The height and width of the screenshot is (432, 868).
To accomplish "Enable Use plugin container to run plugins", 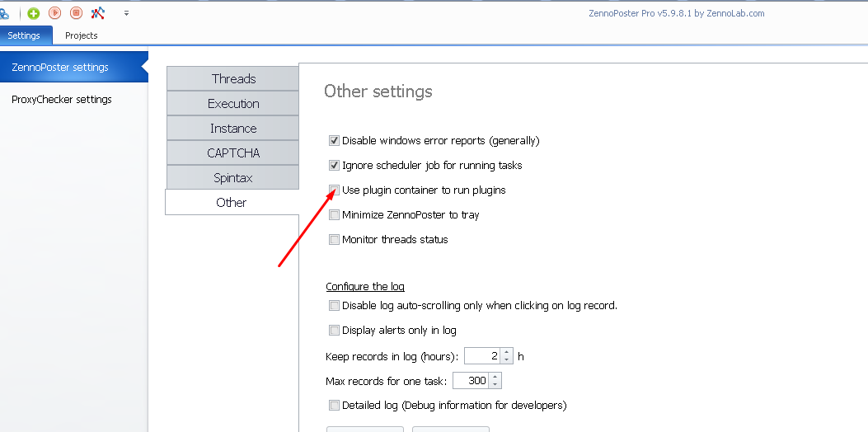I will point(334,190).
